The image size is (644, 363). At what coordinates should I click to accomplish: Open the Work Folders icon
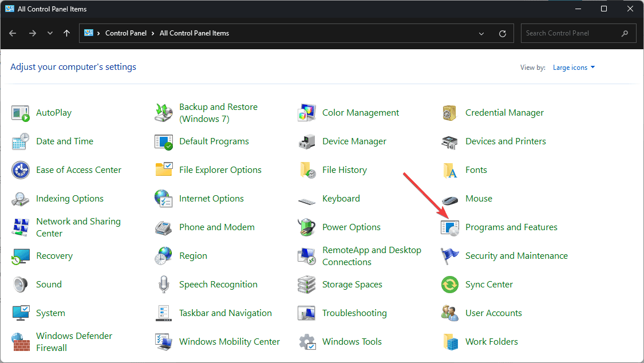(x=449, y=342)
